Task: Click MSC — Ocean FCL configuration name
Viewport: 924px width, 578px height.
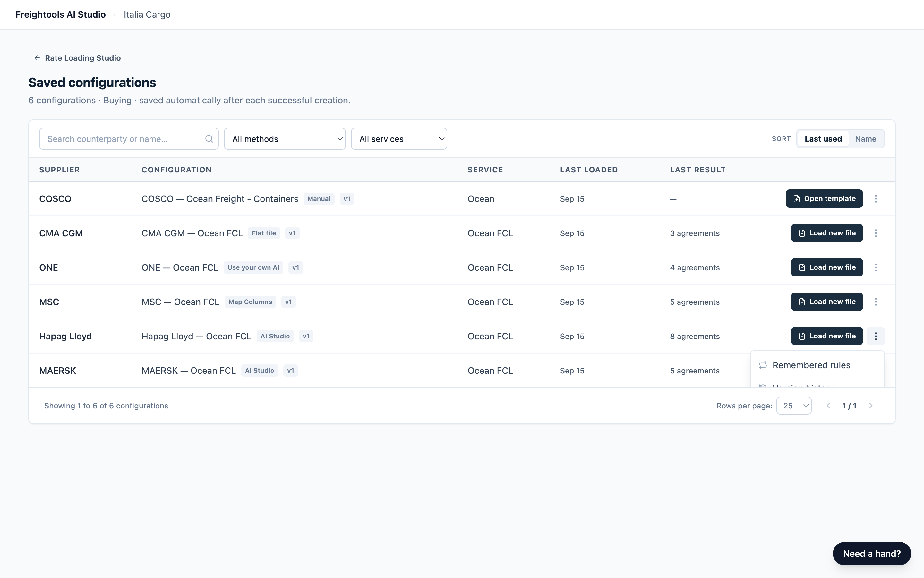Action: click(181, 302)
